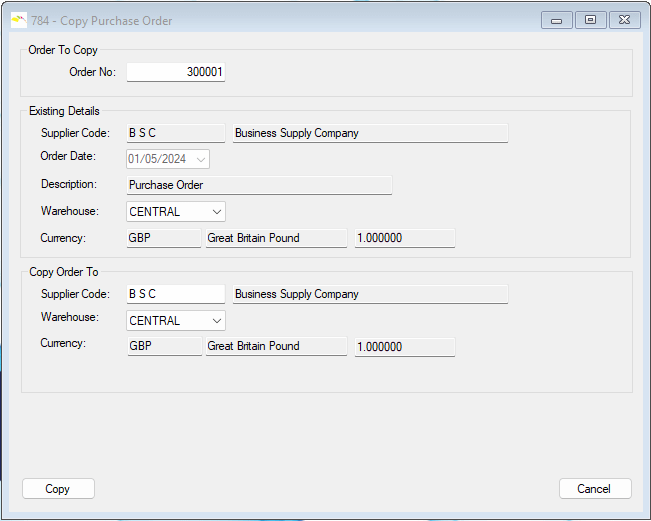
Task: Click the exchange rate 1.000000 under Existing Details
Action: (x=404, y=238)
